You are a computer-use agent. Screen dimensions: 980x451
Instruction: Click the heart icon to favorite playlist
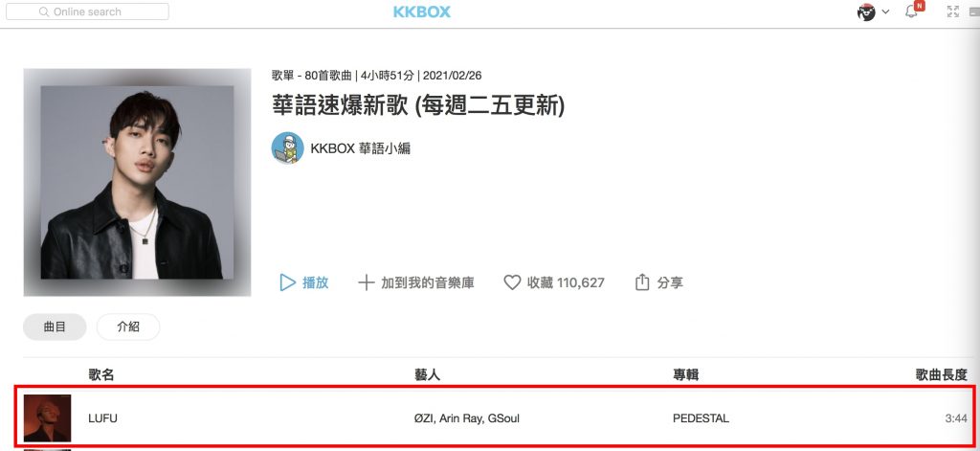coord(512,282)
